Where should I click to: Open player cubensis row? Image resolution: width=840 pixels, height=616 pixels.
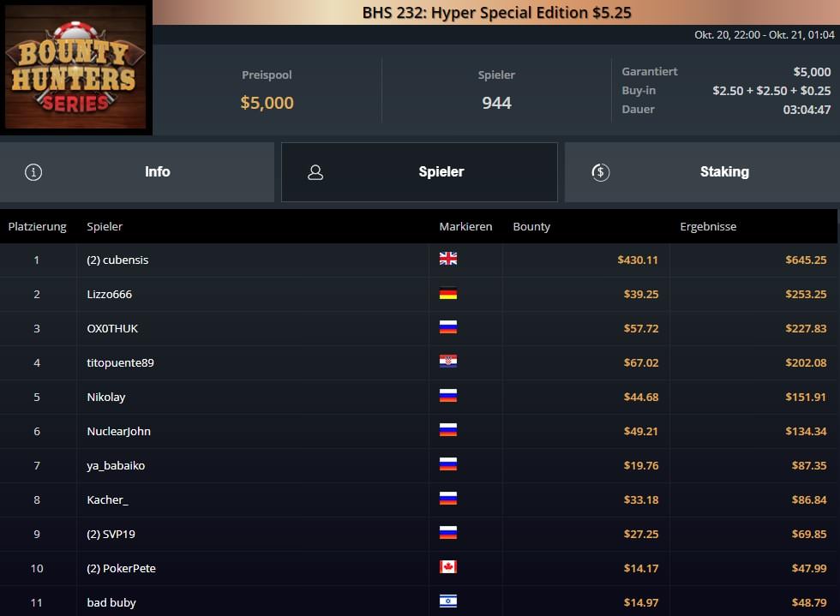[x=420, y=260]
